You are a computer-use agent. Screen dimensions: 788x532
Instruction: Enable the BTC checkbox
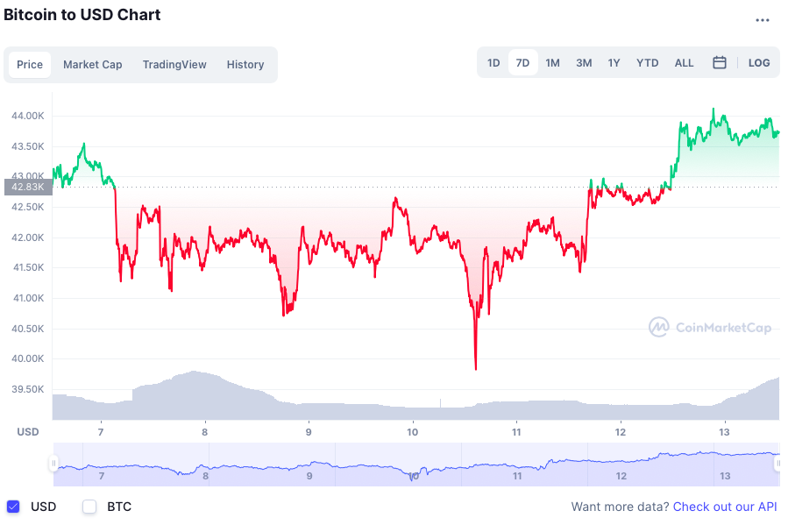coord(89,507)
